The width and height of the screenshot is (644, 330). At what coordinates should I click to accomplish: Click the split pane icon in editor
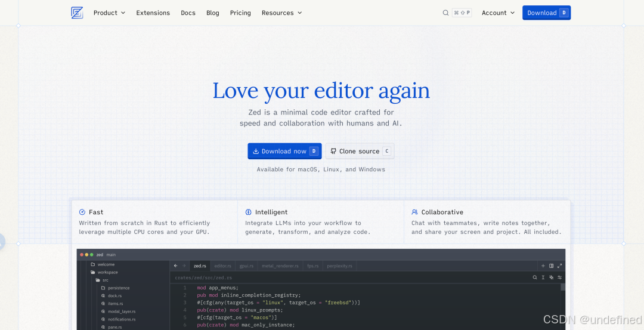click(551, 266)
